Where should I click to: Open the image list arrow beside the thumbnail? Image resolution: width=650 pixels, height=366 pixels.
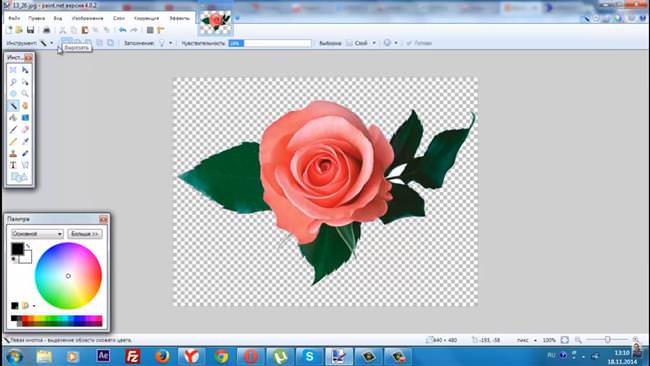[x=238, y=19]
